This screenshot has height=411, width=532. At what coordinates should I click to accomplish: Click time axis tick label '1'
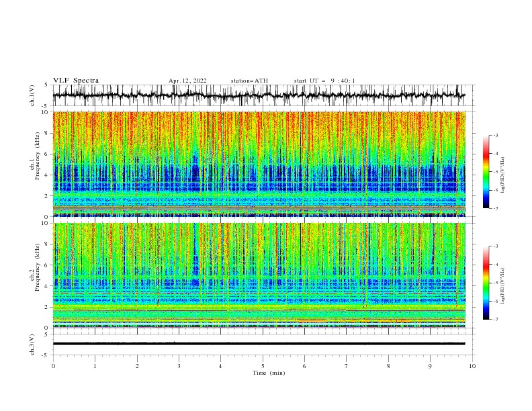[x=95, y=366]
